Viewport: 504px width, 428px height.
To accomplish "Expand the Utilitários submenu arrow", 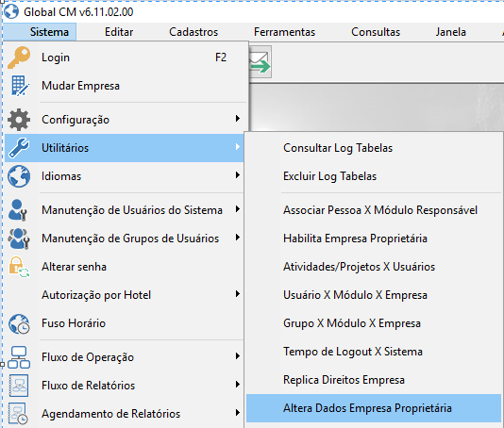I will click(238, 147).
